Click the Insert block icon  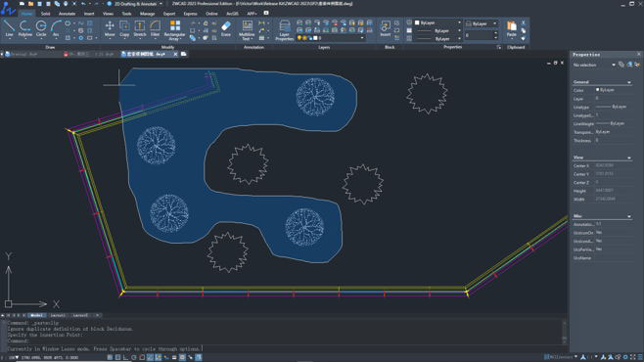pos(386,28)
